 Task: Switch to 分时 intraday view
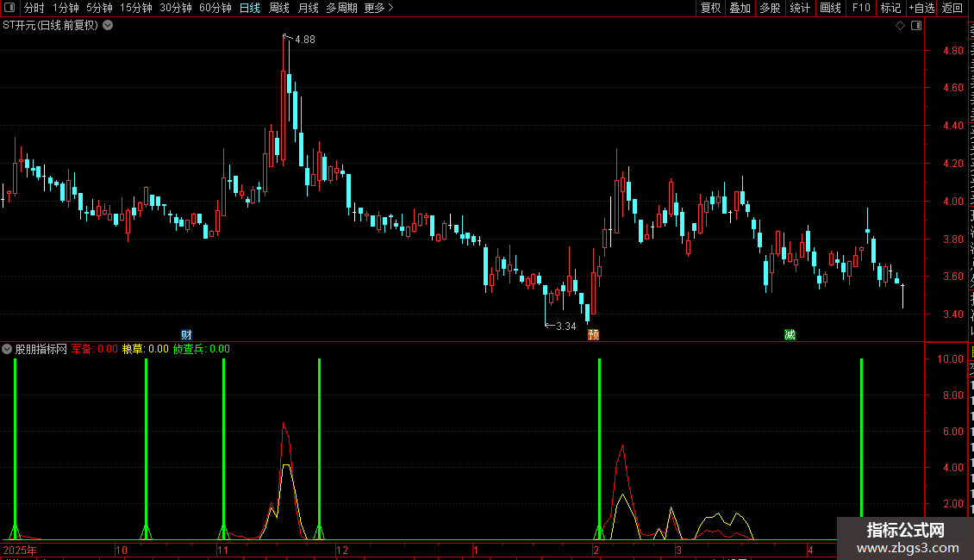[34, 8]
